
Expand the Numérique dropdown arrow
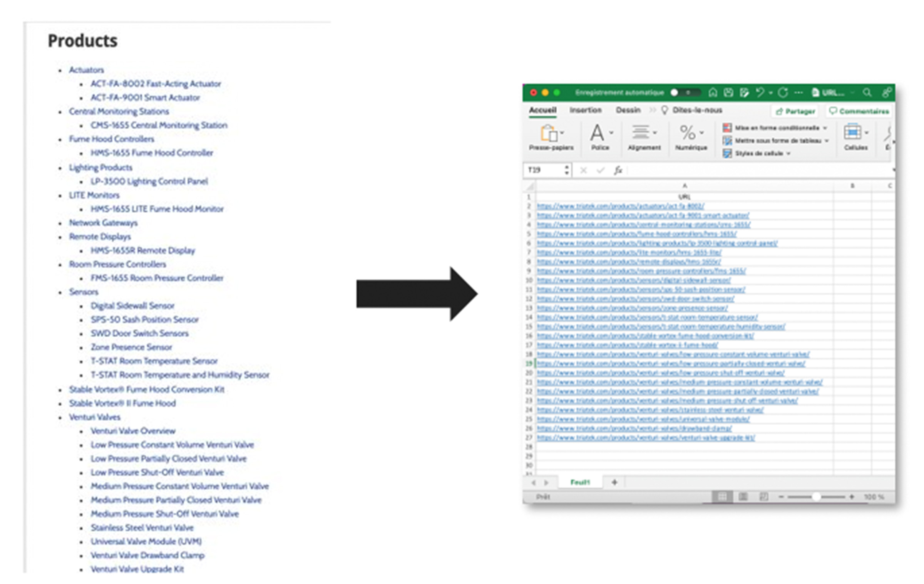(x=701, y=133)
